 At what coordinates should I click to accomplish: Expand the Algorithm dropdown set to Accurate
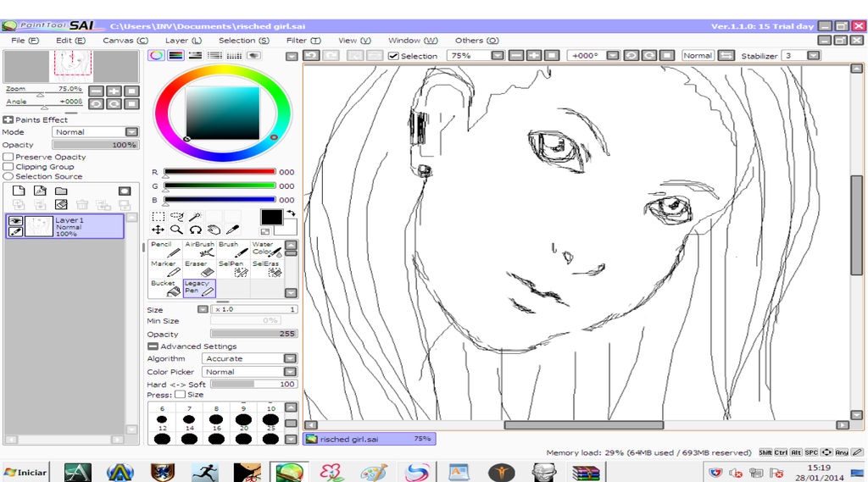(290, 358)
